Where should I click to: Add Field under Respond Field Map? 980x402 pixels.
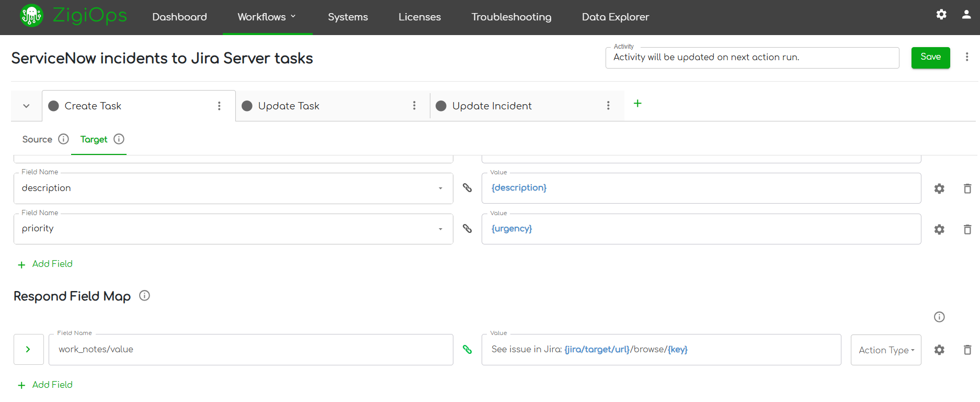point(45,385)
